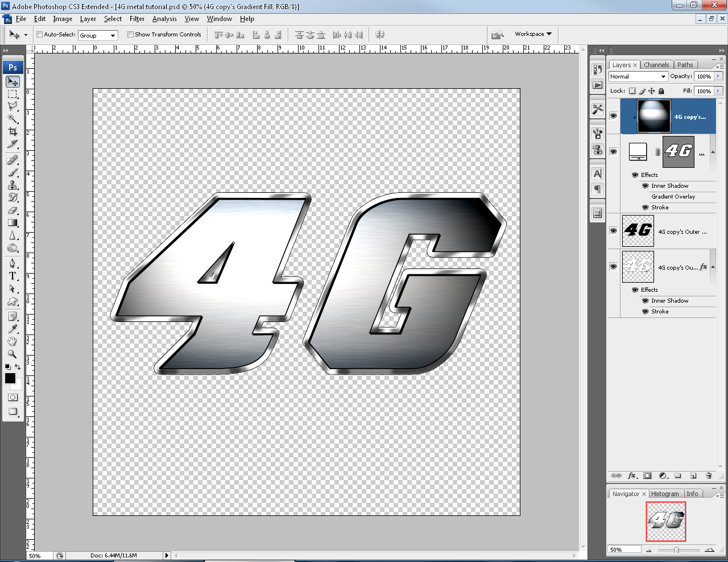Open the Paragraph panel dock icon
This screenshot has width=728, height=562.
[597, 189]
